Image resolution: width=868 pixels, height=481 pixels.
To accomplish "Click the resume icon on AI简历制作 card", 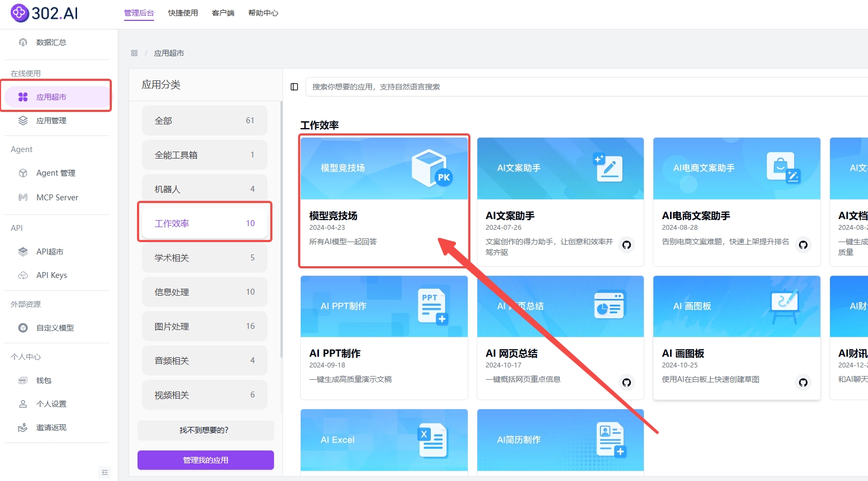I will 611,440.
